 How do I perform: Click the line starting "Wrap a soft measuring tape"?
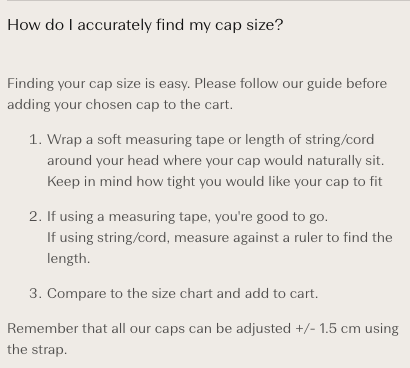click(x=210, y=140)
